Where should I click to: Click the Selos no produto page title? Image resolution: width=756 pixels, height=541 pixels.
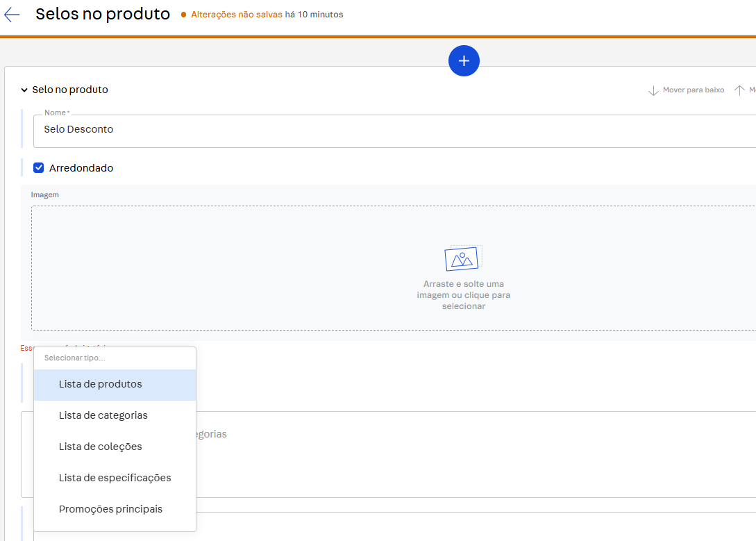pos(103,14)
